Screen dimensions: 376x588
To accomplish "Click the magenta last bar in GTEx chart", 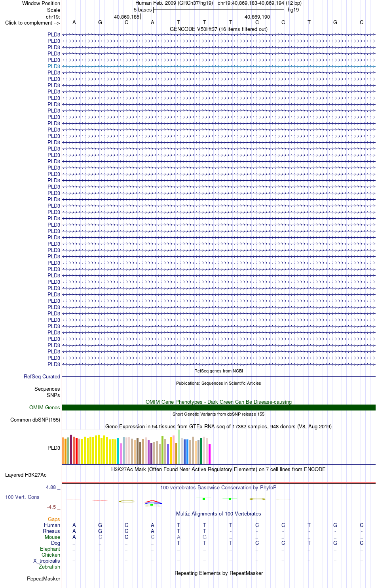I will coord(210,454).
